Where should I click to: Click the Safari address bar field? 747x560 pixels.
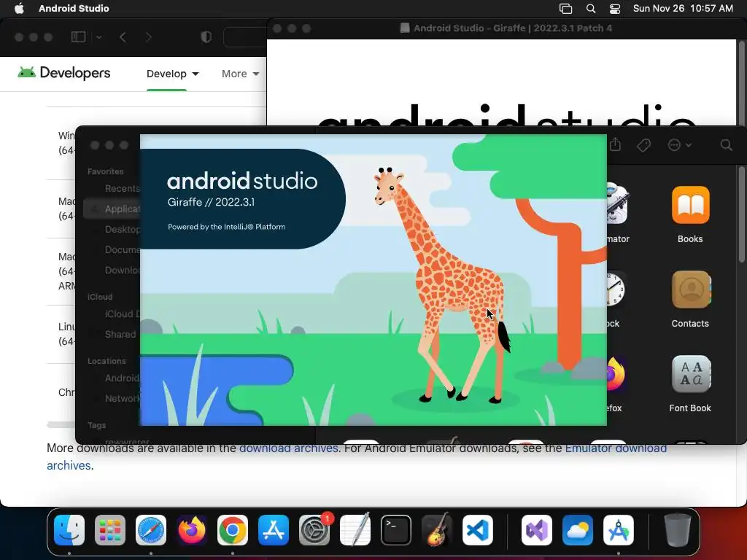[245, 37]
